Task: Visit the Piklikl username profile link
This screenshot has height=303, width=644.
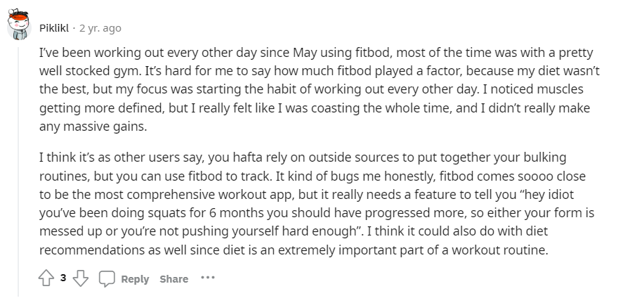Action: [x=54, y=28]
